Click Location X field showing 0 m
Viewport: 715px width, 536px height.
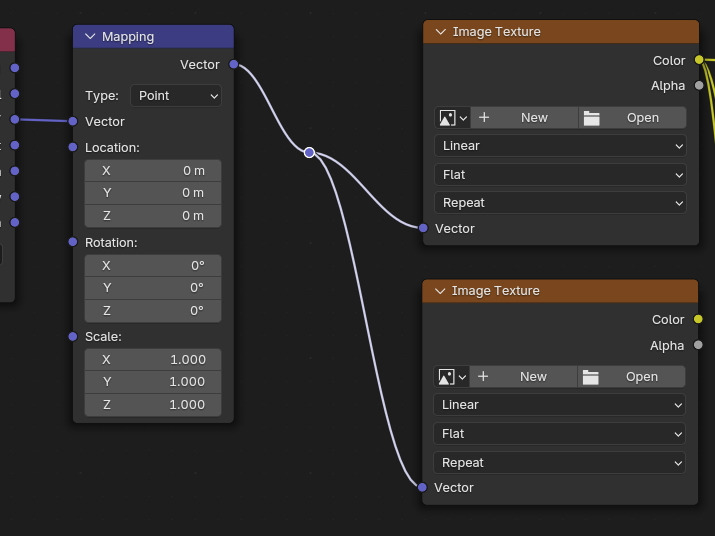click(x=153, y=171)
